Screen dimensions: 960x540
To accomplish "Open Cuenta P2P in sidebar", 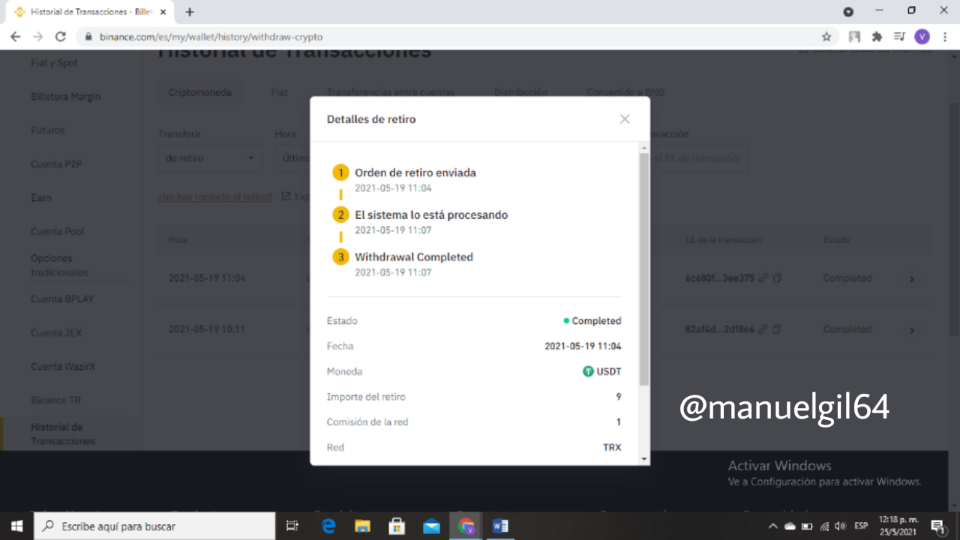I will coord(56,164).
